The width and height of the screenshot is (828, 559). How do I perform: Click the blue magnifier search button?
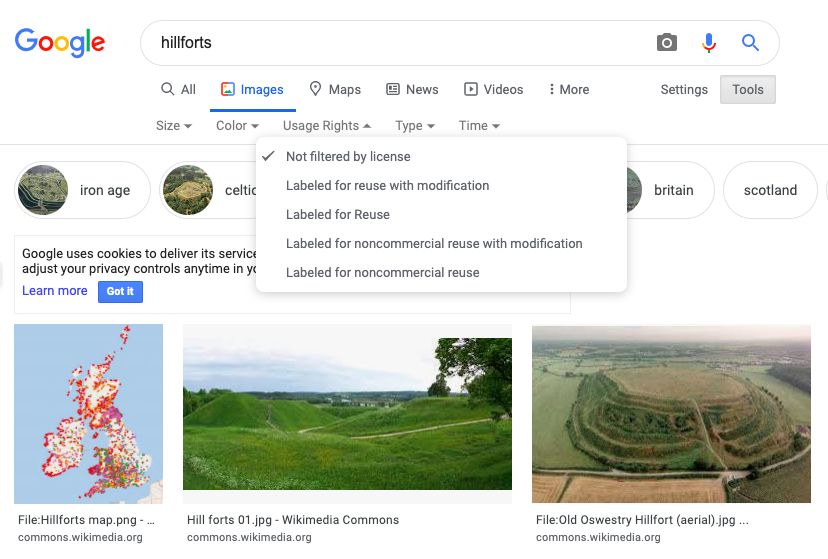pyautogui.click(x=750, y=43)
